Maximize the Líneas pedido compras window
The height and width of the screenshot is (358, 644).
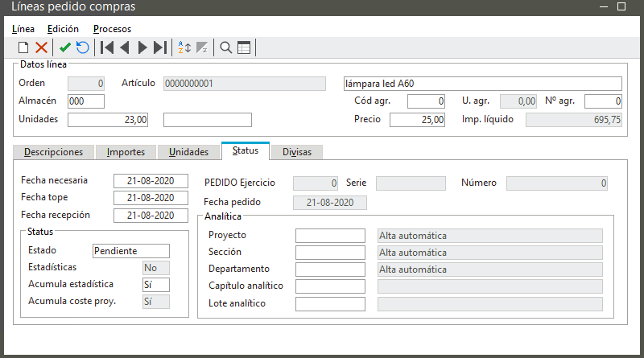coord(621,6)
